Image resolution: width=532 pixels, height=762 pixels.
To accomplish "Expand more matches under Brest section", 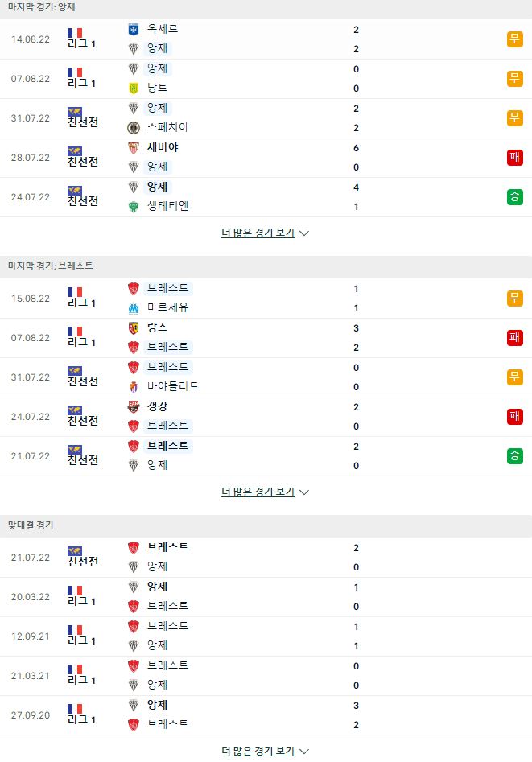I will coord(265,492).
